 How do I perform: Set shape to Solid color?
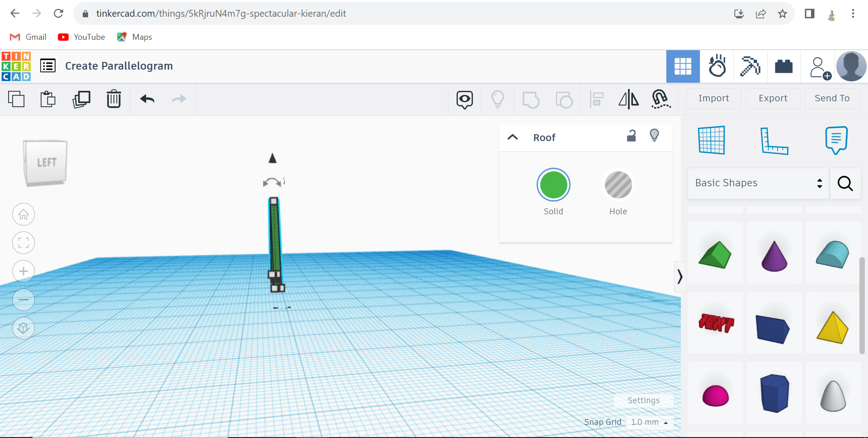pyautogui.click(x=553, y=185)
